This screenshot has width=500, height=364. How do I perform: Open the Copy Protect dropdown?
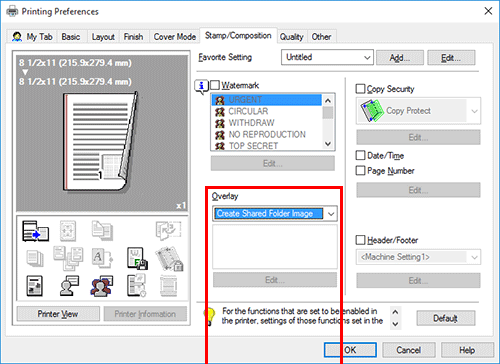click(418, 111)
